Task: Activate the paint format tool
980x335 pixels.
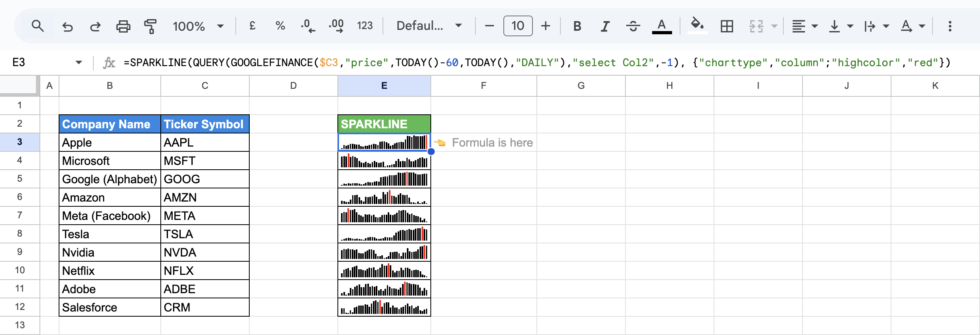Action: click(150, 26)
